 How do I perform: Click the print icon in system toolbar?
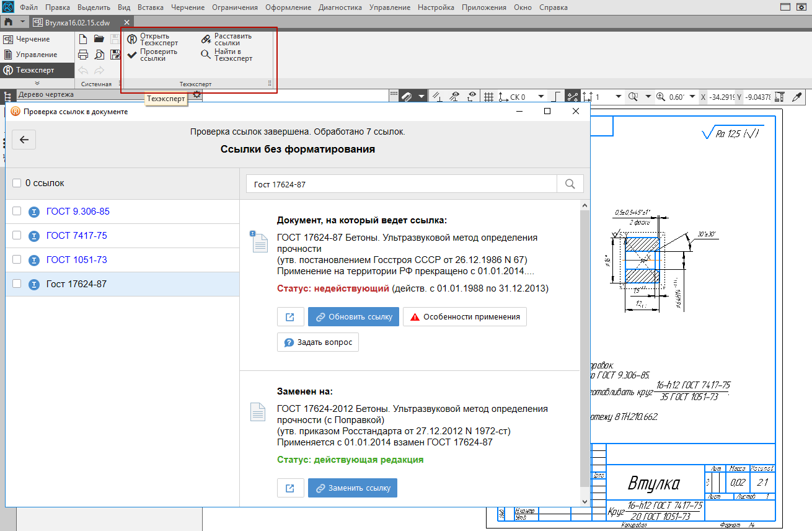point(83,55)
